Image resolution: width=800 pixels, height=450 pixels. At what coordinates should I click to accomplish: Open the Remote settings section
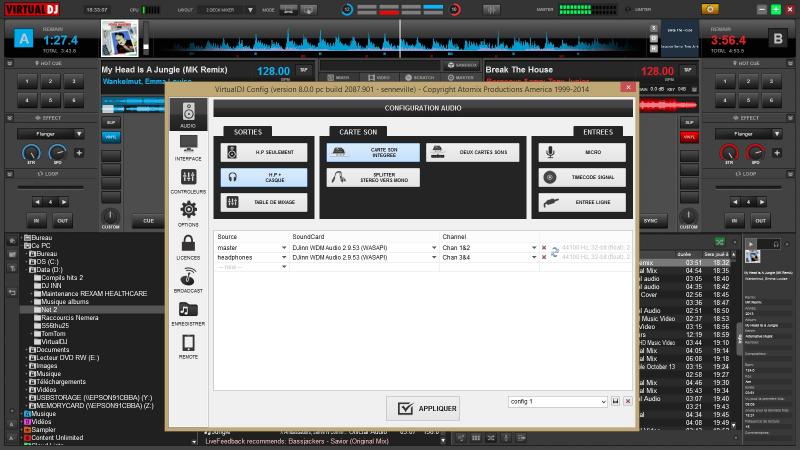pyautogui.click(x=188, y=346)
